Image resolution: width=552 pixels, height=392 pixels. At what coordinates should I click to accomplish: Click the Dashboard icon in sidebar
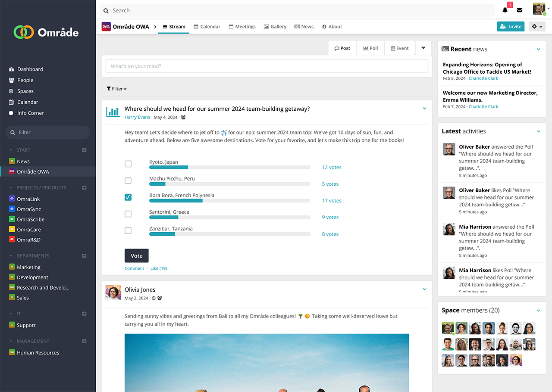coord(12,69)
